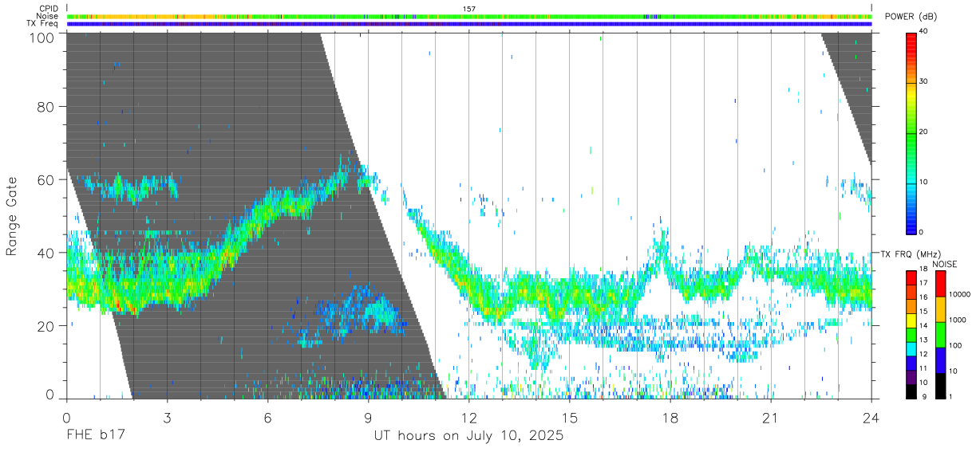Click the 'Range Gate' axis title
Screen dimensions: 980x452
12,216
